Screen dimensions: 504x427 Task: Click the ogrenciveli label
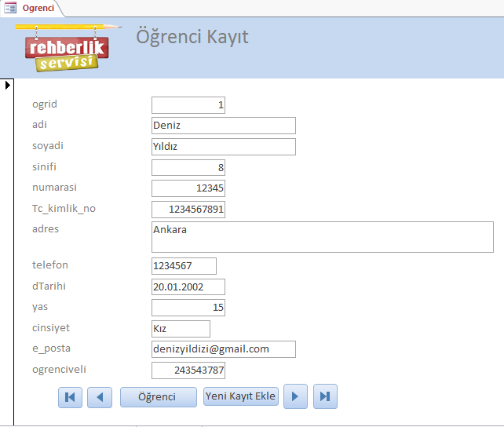pyautogui.click(x=59, y=370)
